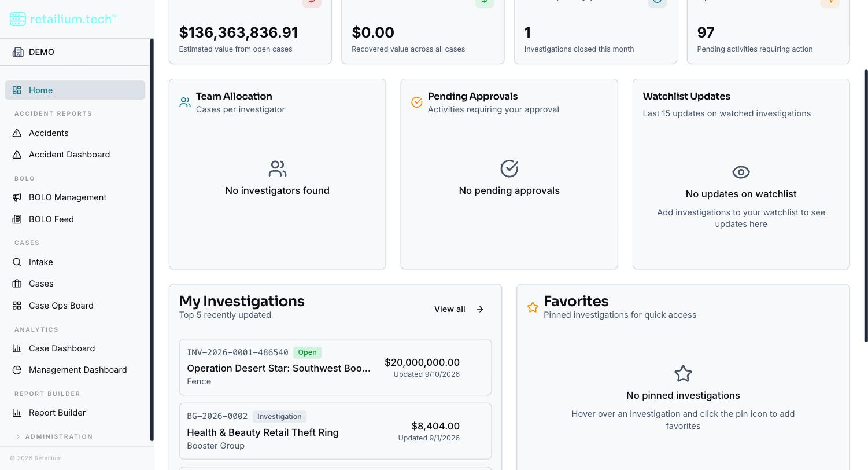Image resolution: width=868 pixels, height=470 pixels.
Task: Click the Cases briefcase icon
Action: [17, 284]
